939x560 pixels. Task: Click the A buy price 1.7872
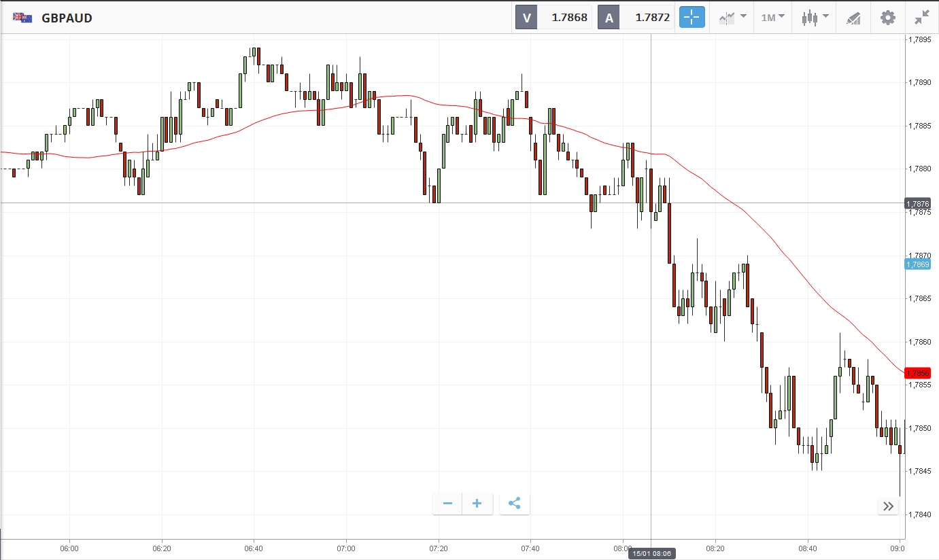coord(652,18)
